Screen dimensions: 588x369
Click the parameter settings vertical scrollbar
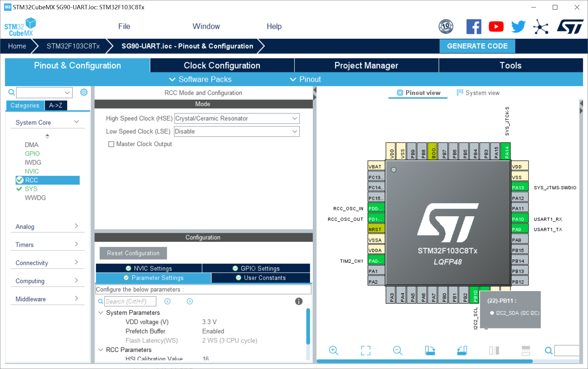308,326
